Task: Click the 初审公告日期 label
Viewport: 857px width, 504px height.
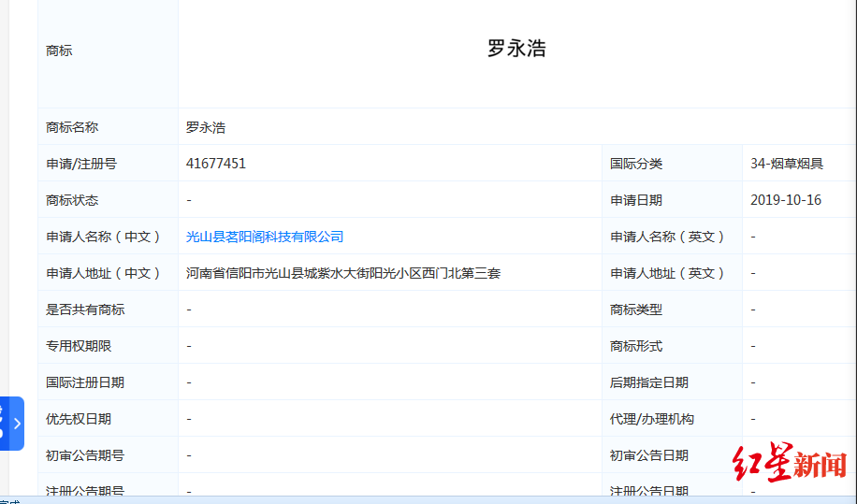Action: [x=649, y=455]
